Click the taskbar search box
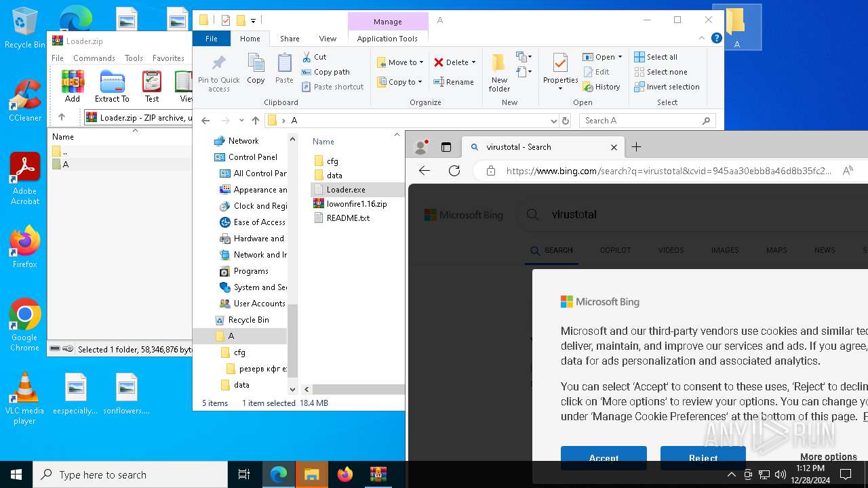Image resolution: width=868 pixels, height=488 pixels. pos(130,474)
